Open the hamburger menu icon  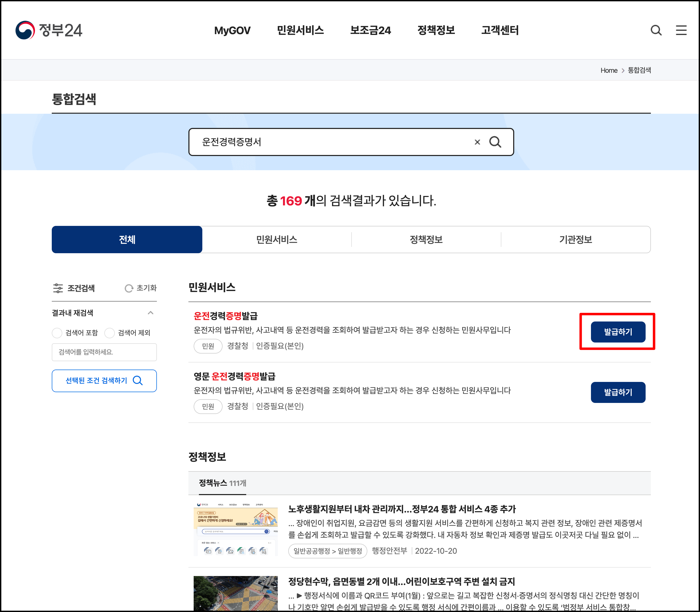(681, 30)
